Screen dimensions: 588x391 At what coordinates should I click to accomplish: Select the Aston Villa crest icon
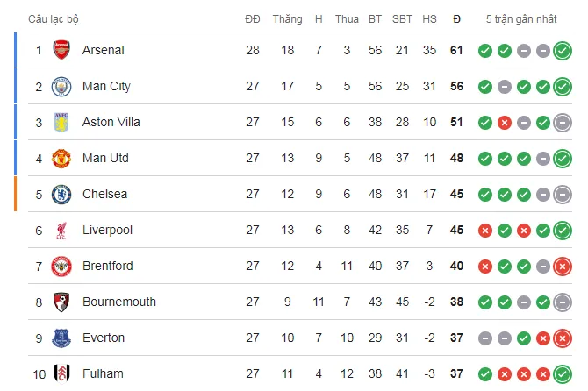coord(61,122)
